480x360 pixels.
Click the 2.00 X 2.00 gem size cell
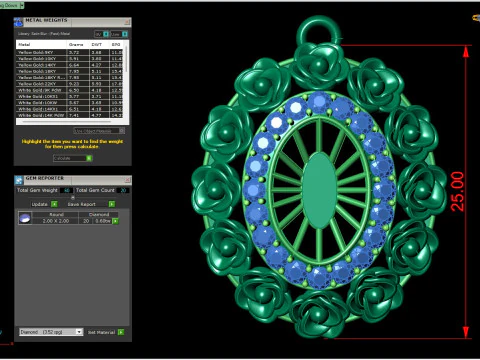point(56,221)
